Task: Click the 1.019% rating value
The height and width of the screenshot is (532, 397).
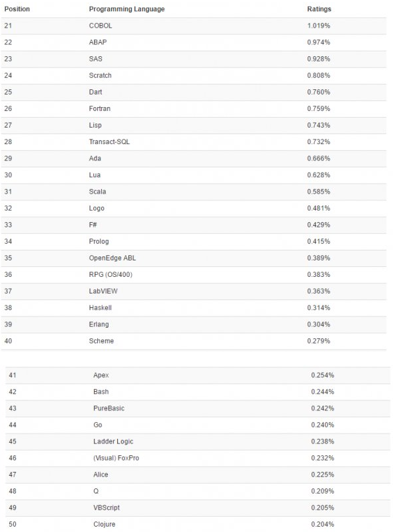Action: coord(318,26)
